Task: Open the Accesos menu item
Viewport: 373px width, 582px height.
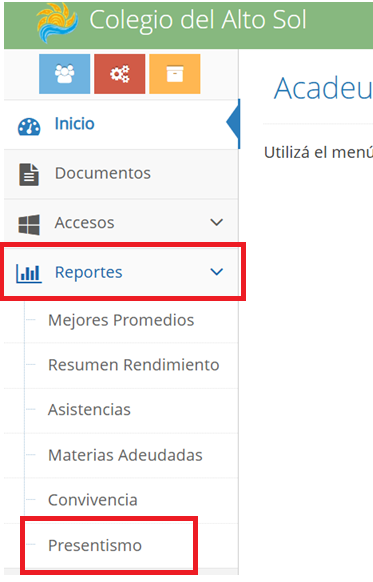Action: coord(121,223)
